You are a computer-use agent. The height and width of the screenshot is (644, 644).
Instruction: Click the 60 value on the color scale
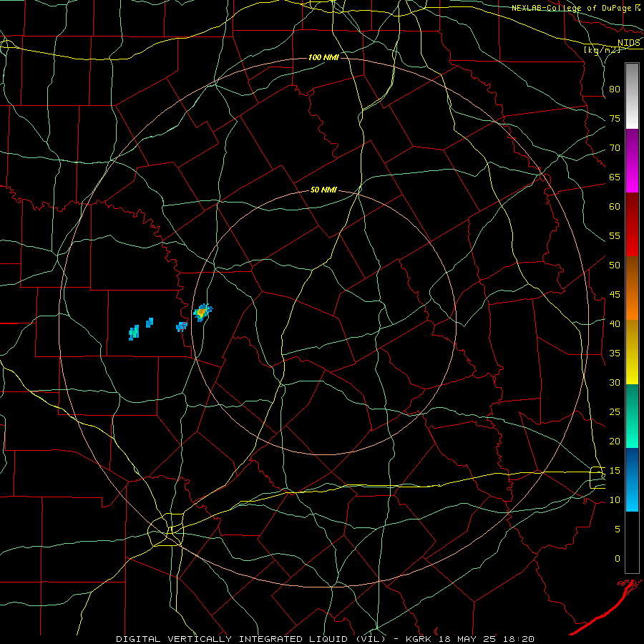[x=615, y=207]
